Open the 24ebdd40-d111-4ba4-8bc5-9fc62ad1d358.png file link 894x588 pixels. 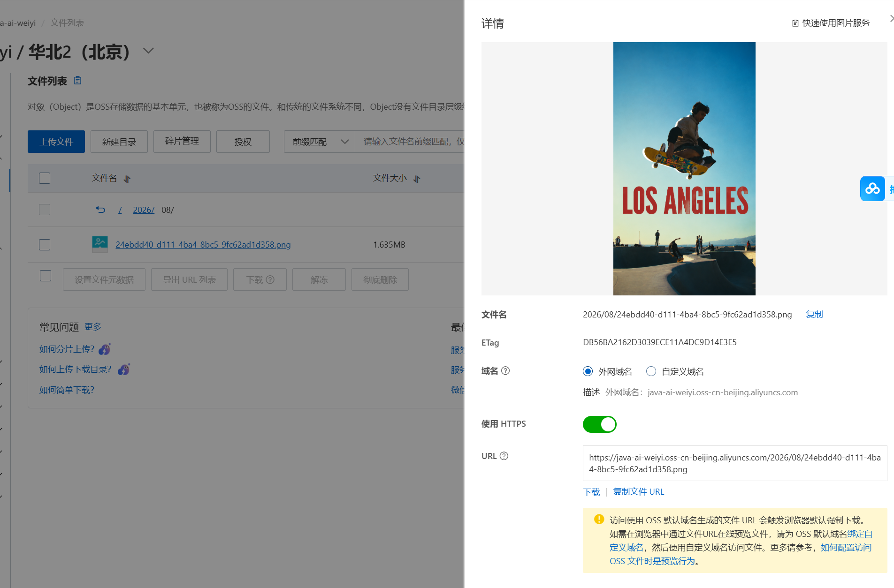tap(203, 245)
